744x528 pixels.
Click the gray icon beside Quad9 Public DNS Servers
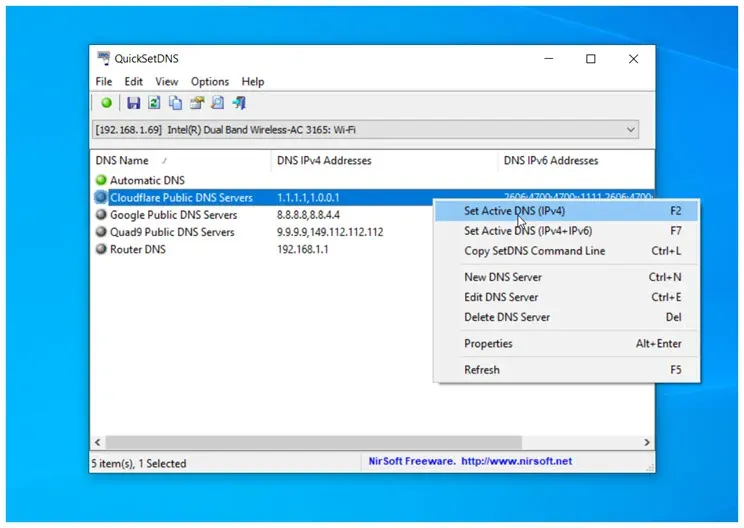pyautogui.click(x=101, y=232)
